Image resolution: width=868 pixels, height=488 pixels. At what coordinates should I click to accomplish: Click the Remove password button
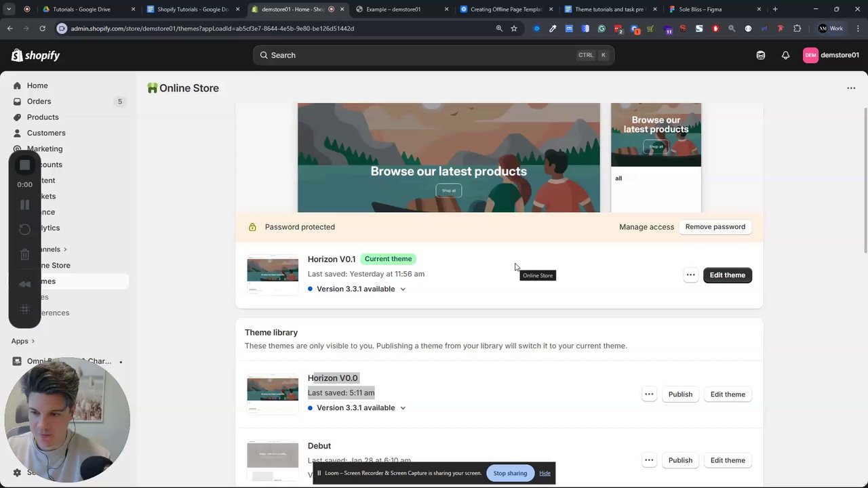click(x=715, y=227)
